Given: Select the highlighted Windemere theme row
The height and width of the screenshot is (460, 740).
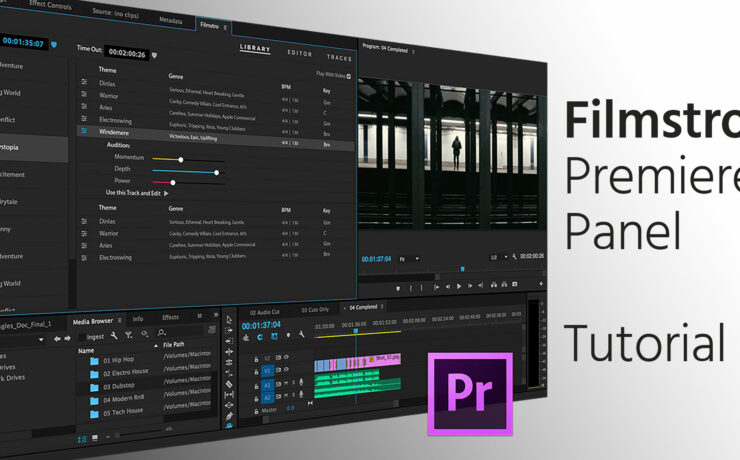Looking at the screenshot, I should 215,138.
